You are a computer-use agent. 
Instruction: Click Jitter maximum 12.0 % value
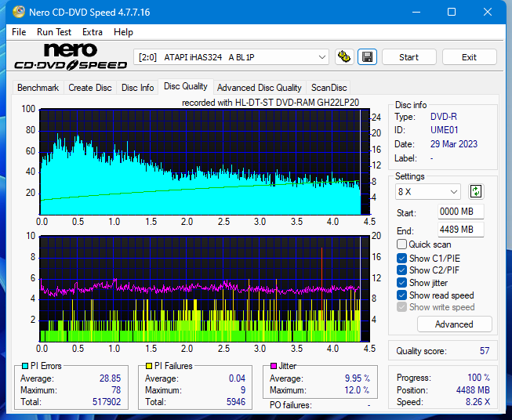[x=357, y=390]
